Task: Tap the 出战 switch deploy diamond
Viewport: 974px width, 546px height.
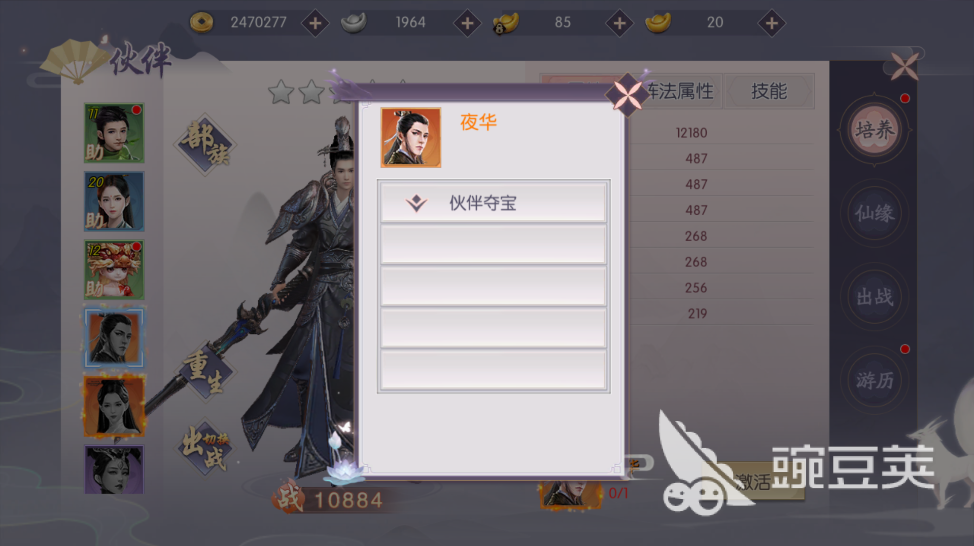Action: click(x=206, y=448)
